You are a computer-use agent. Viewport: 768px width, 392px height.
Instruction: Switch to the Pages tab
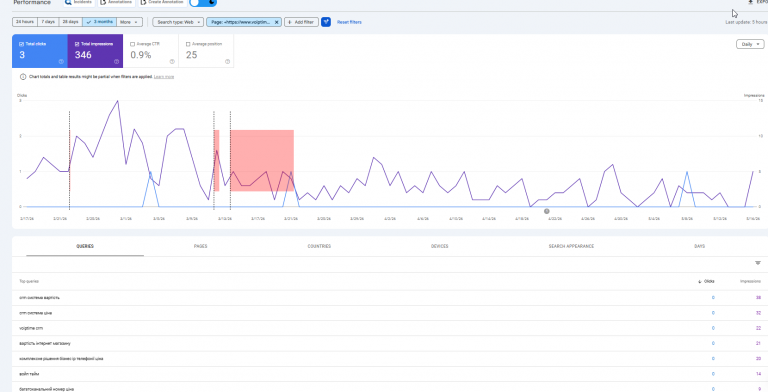click(200, 246)
